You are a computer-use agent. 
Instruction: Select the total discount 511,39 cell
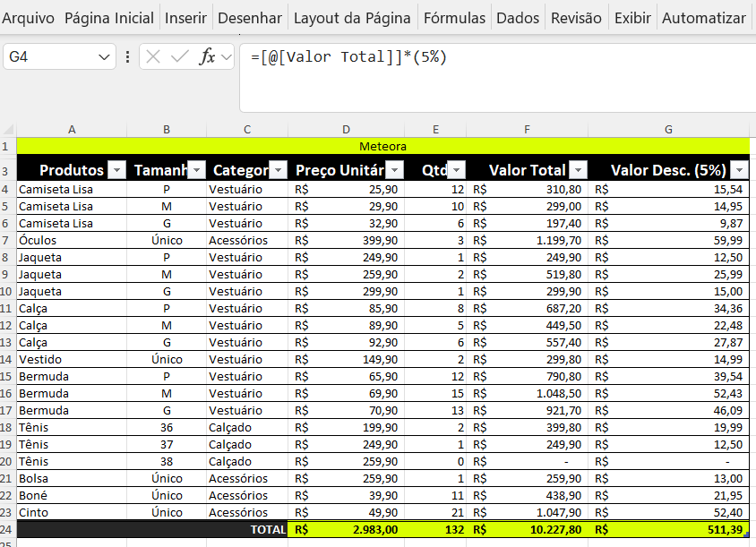coord(669,530)
